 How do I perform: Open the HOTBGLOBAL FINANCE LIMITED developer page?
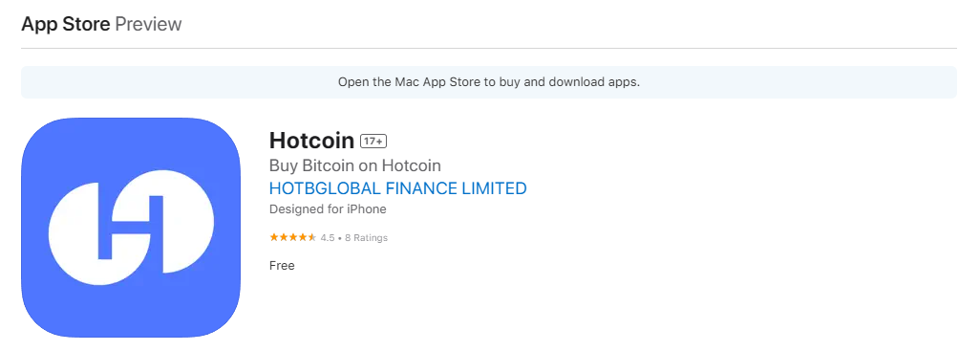398,188
